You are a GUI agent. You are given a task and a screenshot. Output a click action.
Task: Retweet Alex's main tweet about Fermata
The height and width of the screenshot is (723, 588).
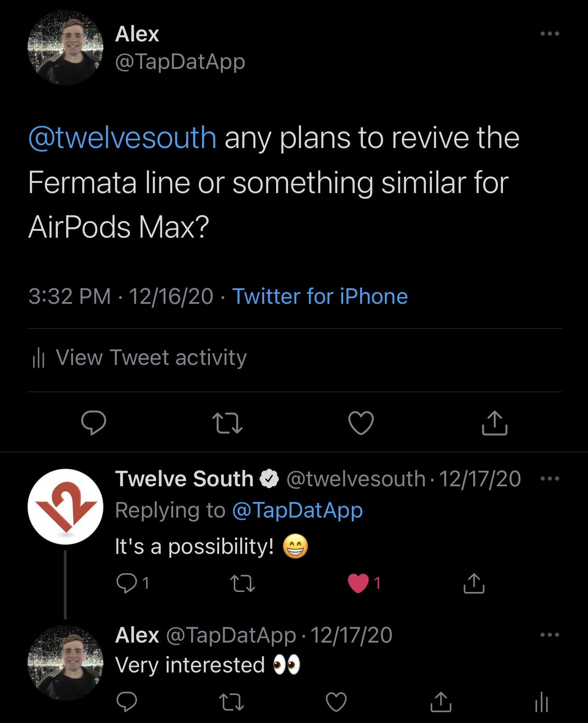(227, 423)
